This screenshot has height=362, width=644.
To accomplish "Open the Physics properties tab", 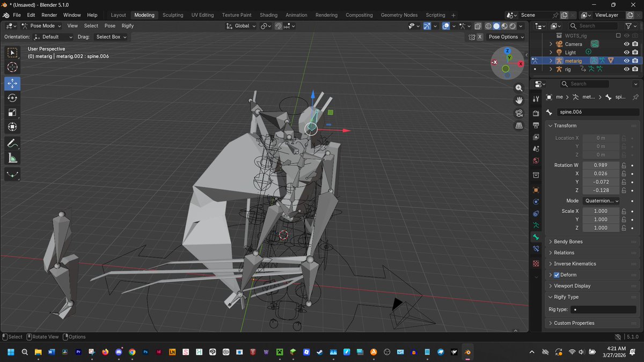I will [536, 202].
